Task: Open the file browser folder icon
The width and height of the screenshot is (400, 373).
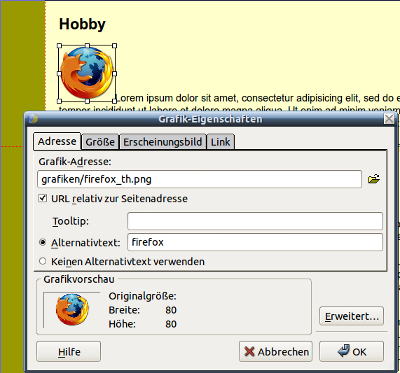Action: pyautogui.click(x=374, y=179)
